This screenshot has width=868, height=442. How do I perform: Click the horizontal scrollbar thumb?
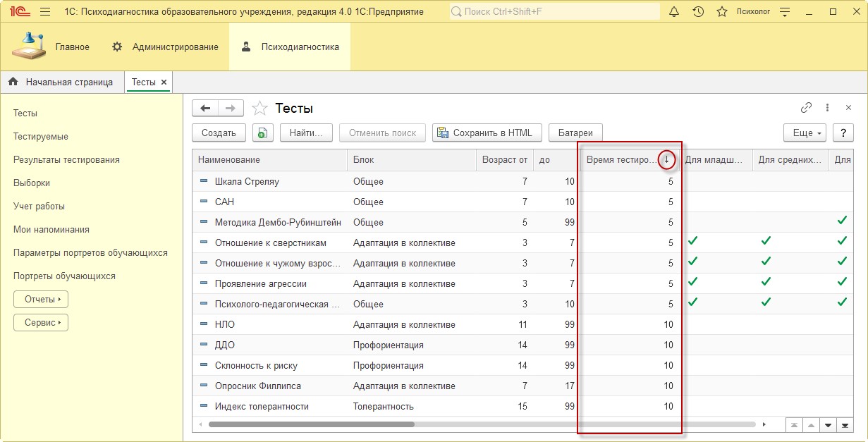[x=311, y=424]
